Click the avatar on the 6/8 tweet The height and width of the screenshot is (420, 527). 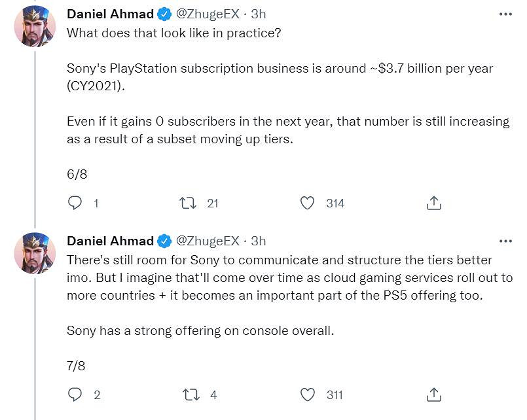point(35,26)
